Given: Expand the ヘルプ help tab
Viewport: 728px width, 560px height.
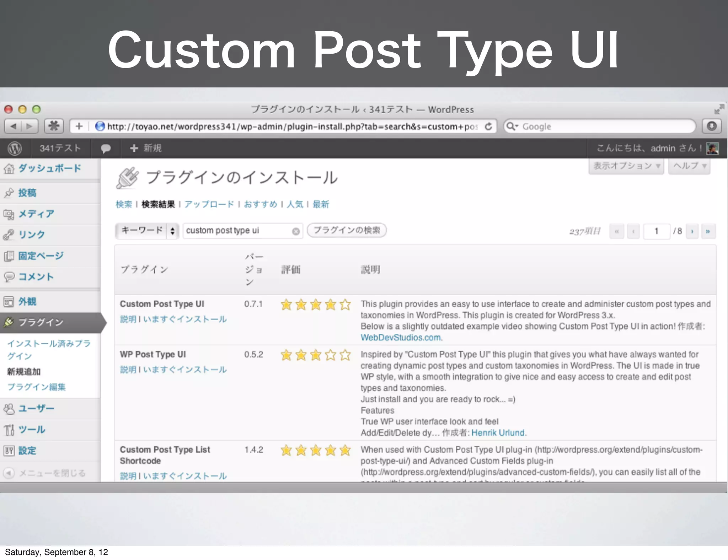Looking at the screenshot, I should pyautogui.click(x=689, y=166).
